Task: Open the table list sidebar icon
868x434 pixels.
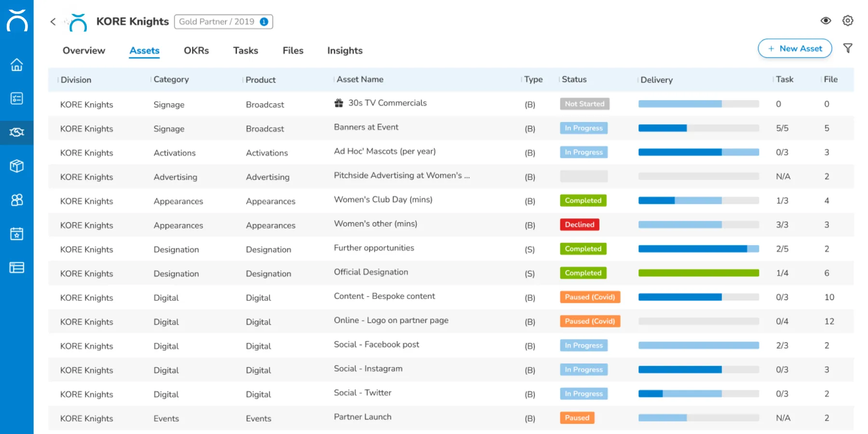Action: click(17, 268)
